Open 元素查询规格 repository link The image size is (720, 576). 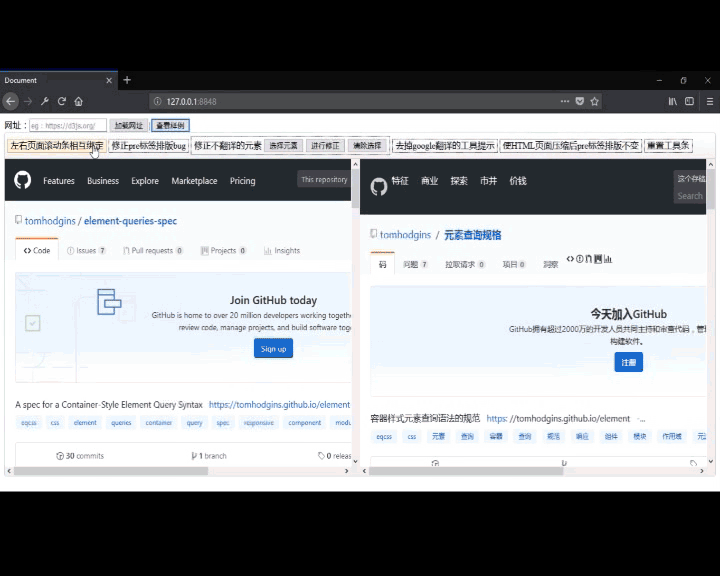[472, 235]
